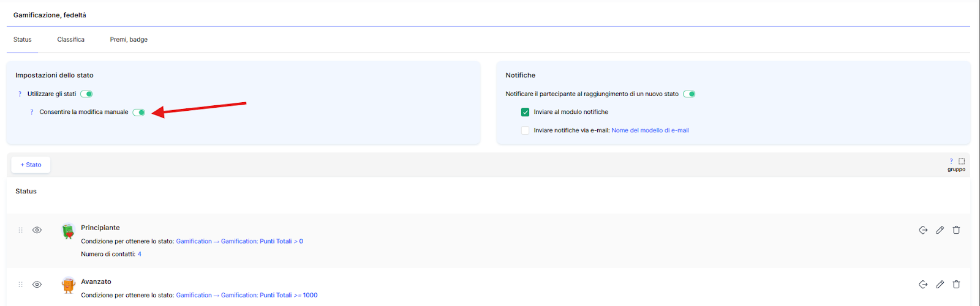Toggle notification on reaching new status

tap(689, 94)
